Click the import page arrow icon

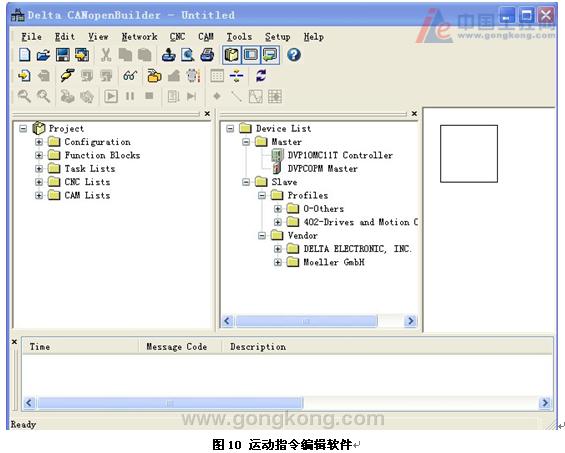point(25,76)
